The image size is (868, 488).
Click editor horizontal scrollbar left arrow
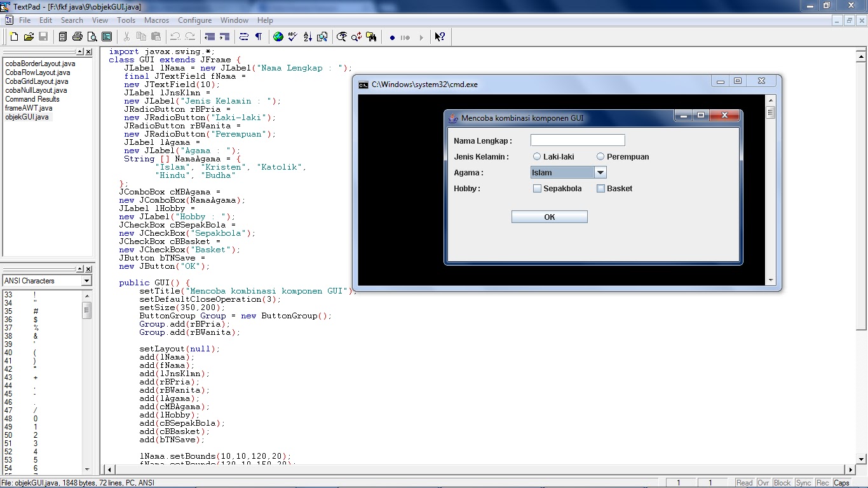pyautogui.click(x=109, y=470)
